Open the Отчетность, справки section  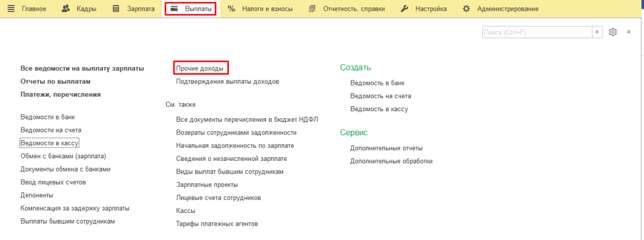click(x=354, y=9)
